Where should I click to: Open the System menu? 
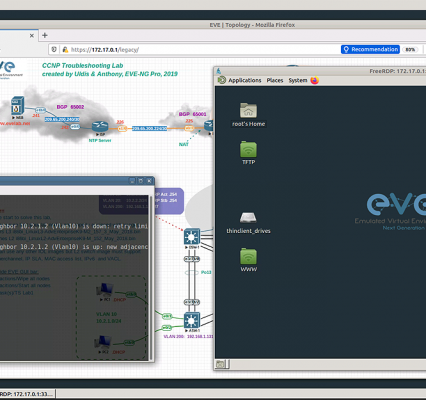(297, 80)
